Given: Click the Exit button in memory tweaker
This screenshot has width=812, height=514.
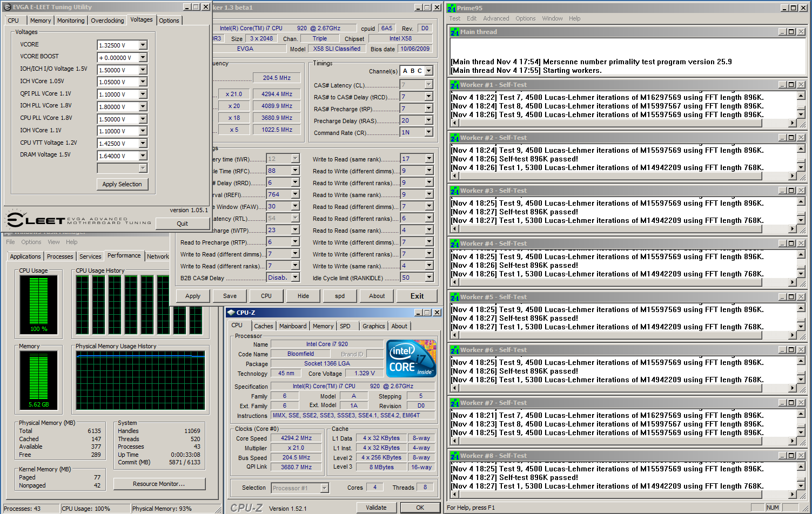Looking at the screenshot, I should (x=417, y=296).
